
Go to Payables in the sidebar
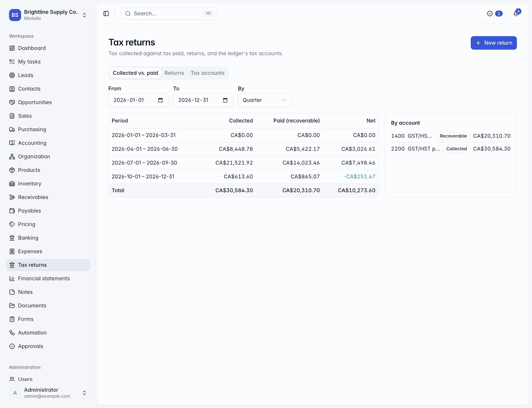48,211
